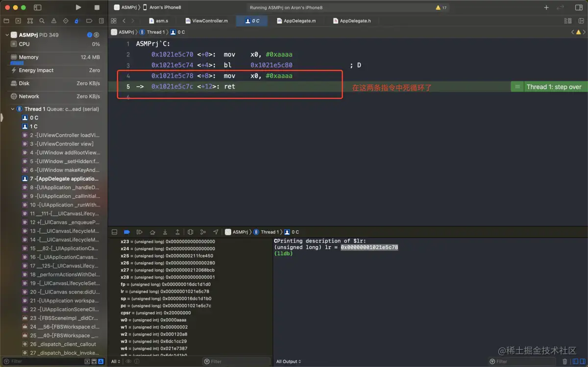The width and height of the screenshot is (588, 367).
Task: Open the Debug navigator icon
Action: (77, 21)
